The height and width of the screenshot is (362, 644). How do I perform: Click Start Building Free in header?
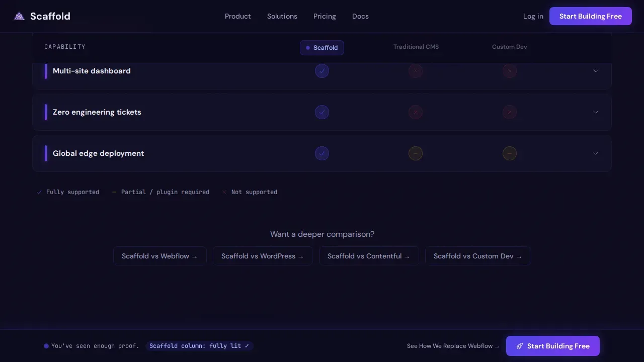click(x=591, y=16)
